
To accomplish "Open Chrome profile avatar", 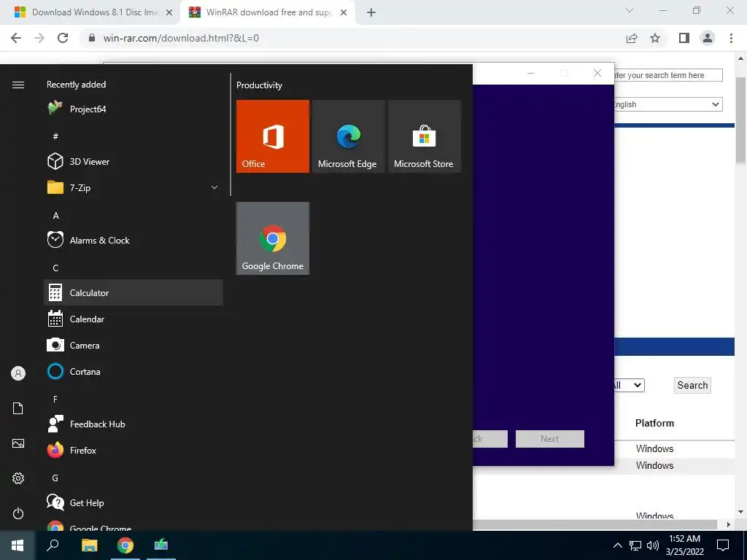I will coord(708,38).
